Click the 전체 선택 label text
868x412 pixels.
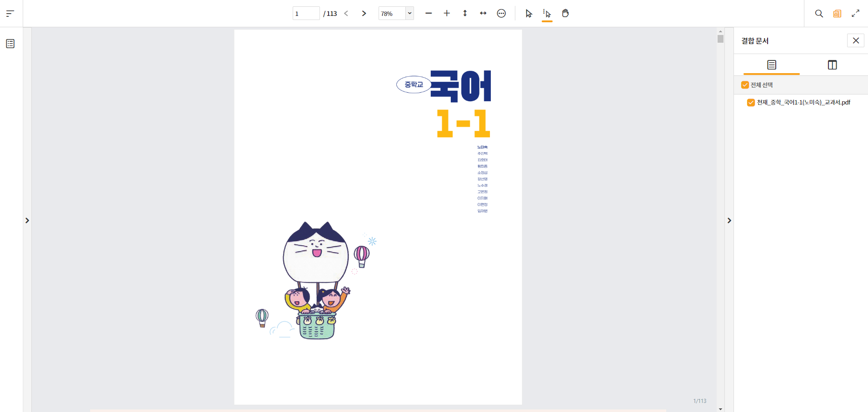point(762,85)
